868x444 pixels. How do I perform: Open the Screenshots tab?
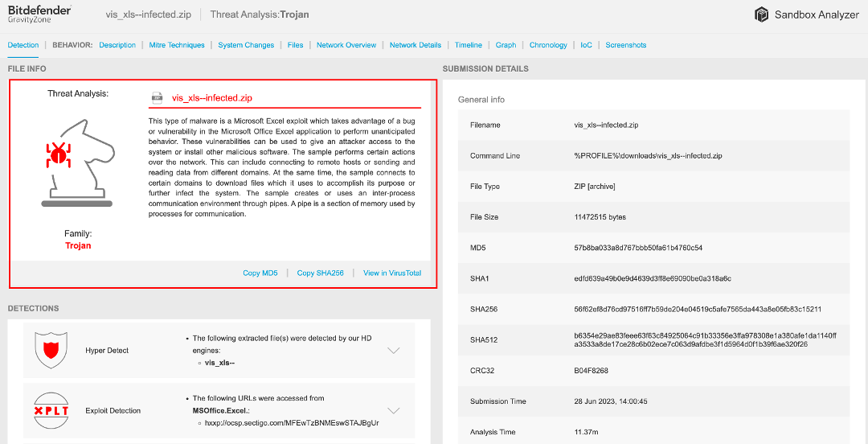(625, 45)
